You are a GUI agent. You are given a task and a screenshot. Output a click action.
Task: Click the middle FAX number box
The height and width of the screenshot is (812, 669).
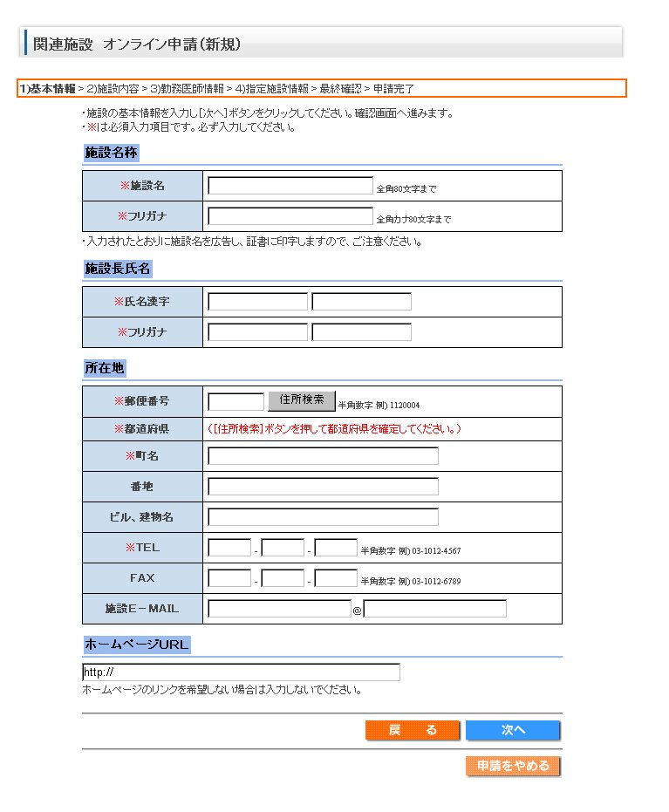pos(283,578)
